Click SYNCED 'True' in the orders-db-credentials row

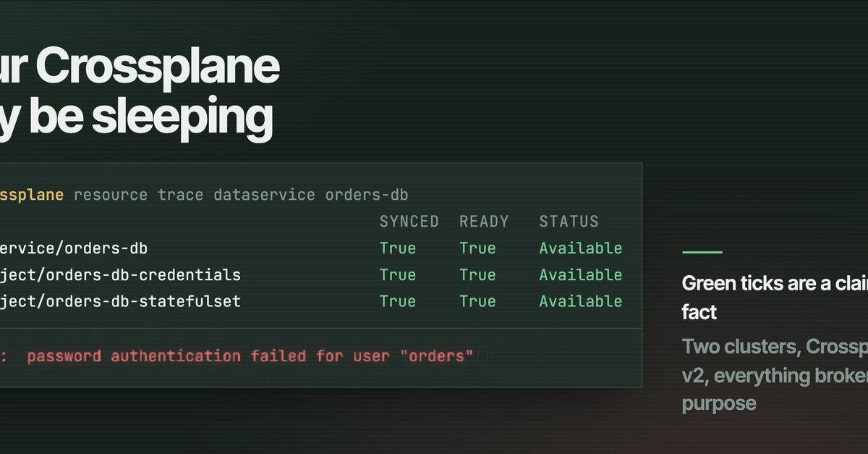click(x=398, y=275)
